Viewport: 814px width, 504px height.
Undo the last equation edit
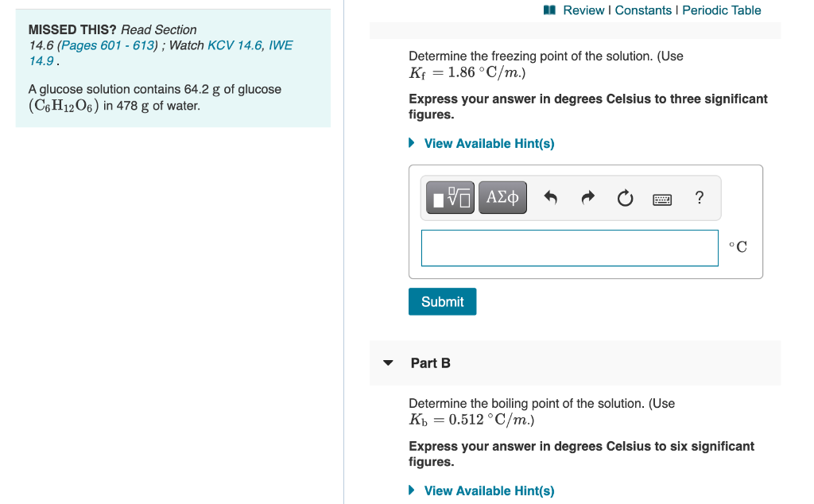coord(550,197)
